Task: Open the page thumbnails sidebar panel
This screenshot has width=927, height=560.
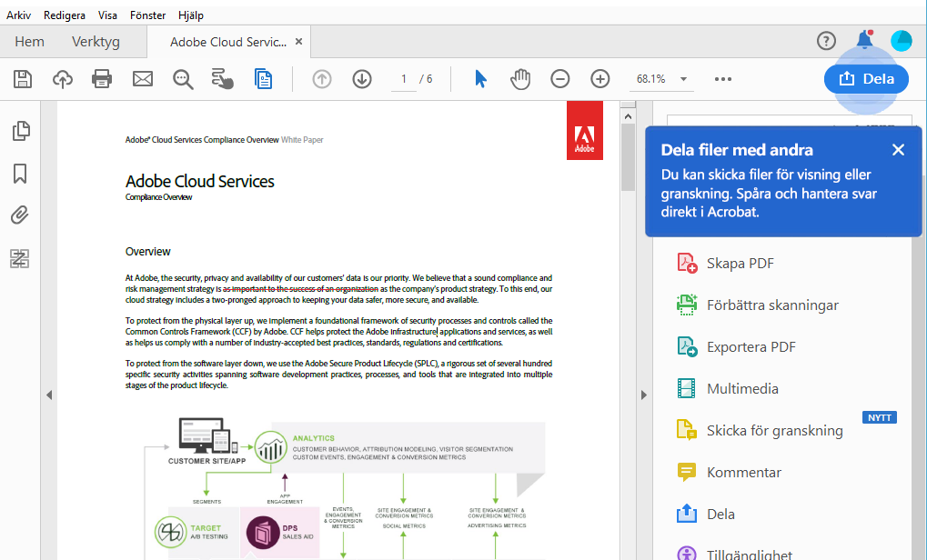Action: coord(19,130)
